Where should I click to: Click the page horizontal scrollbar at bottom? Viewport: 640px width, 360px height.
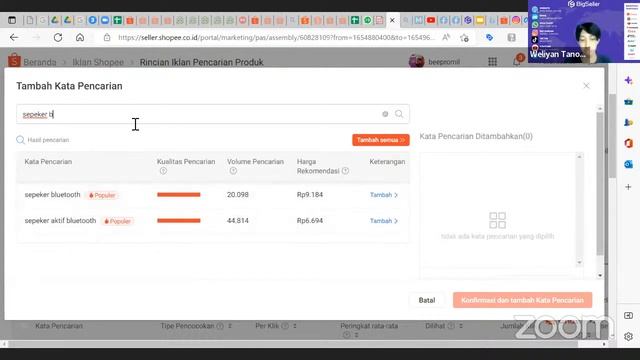[293, 344]
